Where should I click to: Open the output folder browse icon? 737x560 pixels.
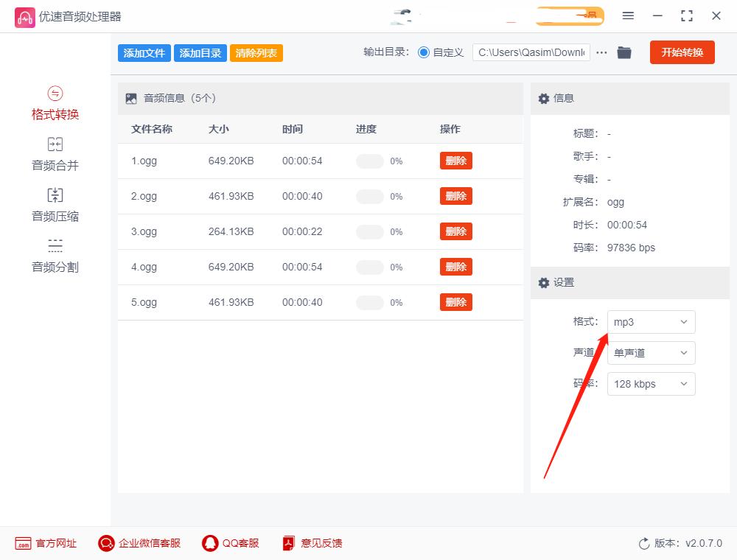point(624,52)
